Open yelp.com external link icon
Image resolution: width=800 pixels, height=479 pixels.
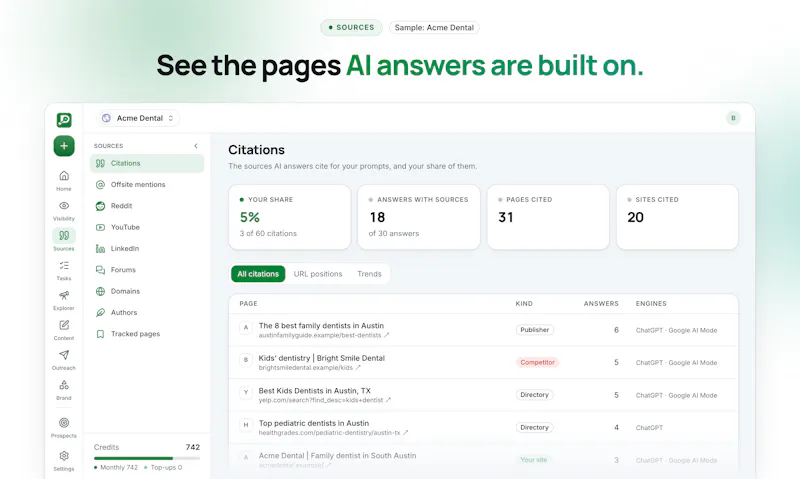pyautogui.click(x=388, y=400)
